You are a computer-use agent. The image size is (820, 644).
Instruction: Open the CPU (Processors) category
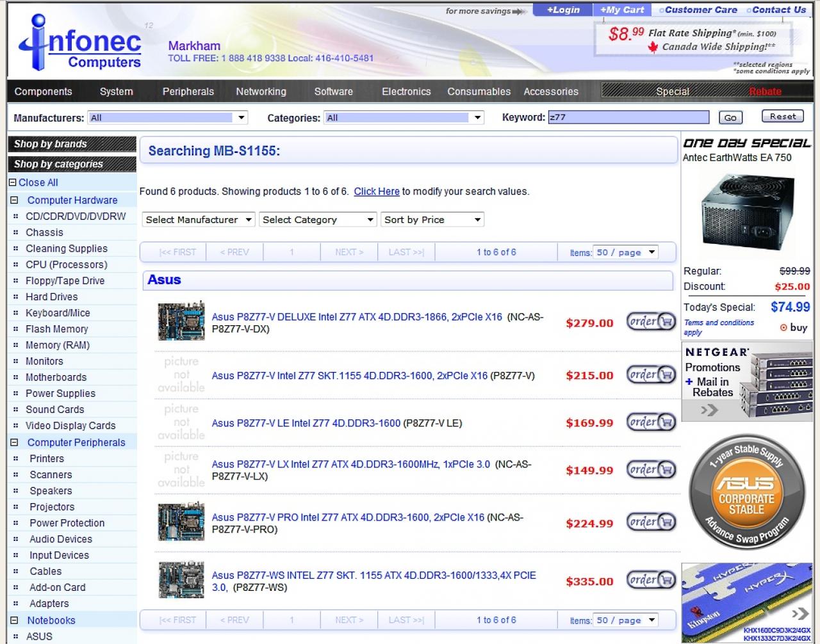click(66, 264)
